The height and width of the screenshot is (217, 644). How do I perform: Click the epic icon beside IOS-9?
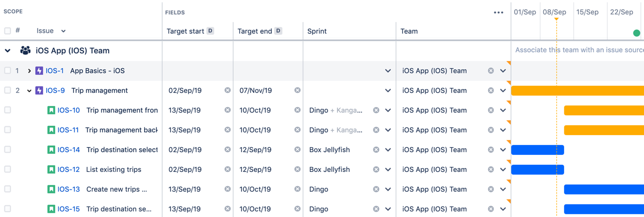(x=40, y=90)
